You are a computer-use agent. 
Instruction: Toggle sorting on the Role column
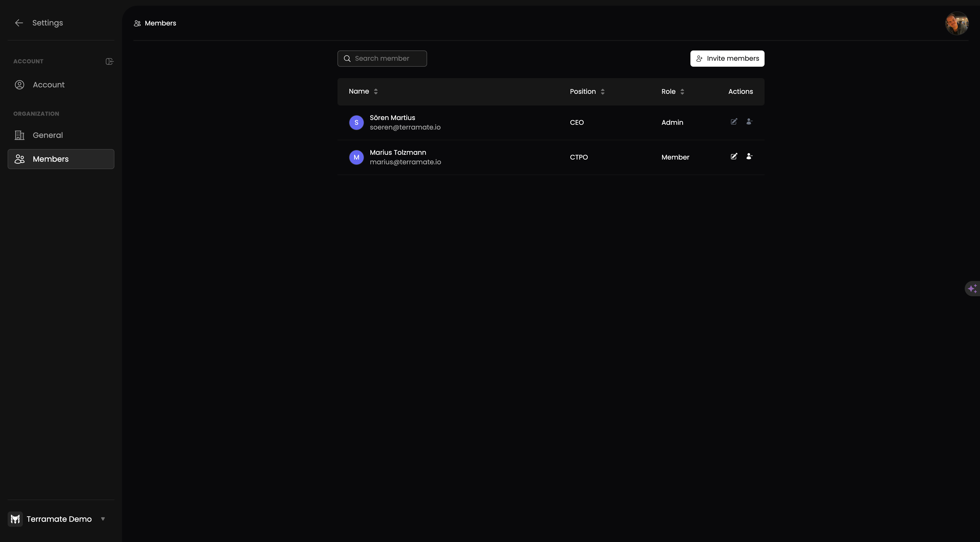682,91
